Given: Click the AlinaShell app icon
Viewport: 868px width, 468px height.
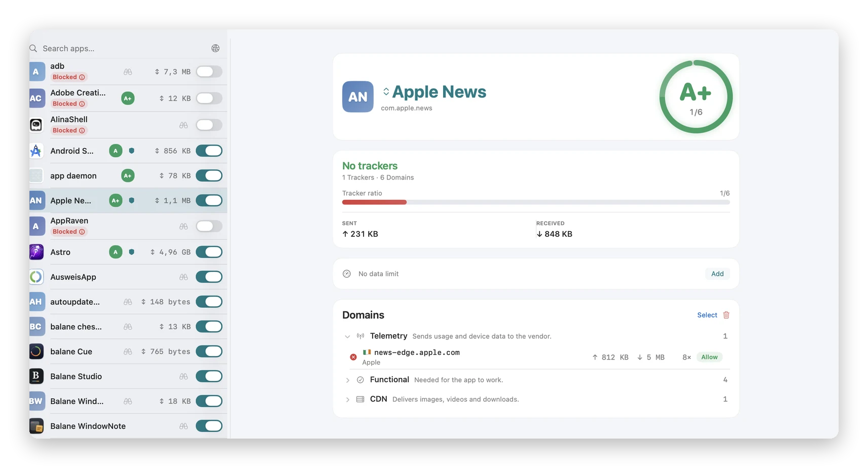Looking at the screenshot, I should [37, 125].
